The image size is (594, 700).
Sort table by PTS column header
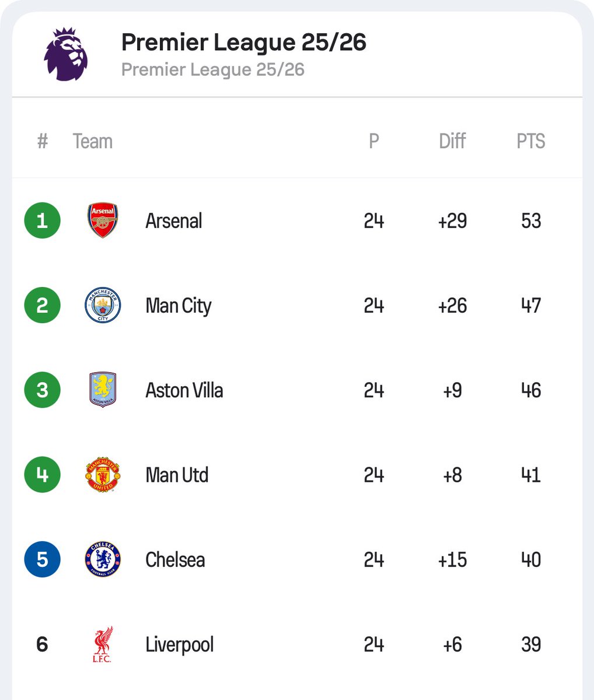coord(530,141)
